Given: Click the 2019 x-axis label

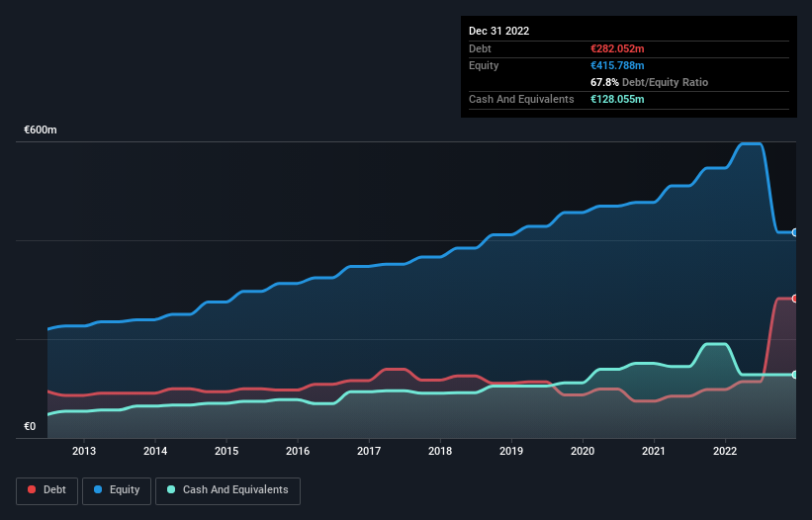Looking at the screenshot, I should (x=511, y=451).
